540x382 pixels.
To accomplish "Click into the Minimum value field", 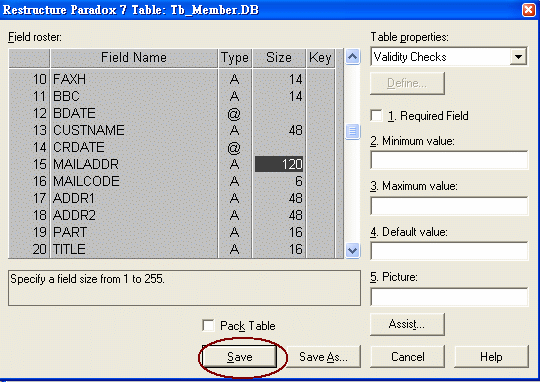I will (x=449, y=160).
